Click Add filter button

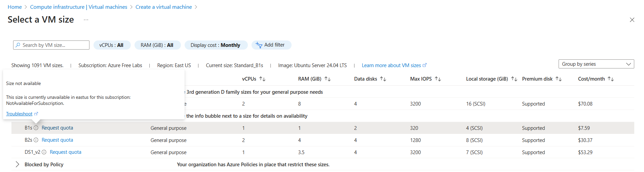pos(271,45)
